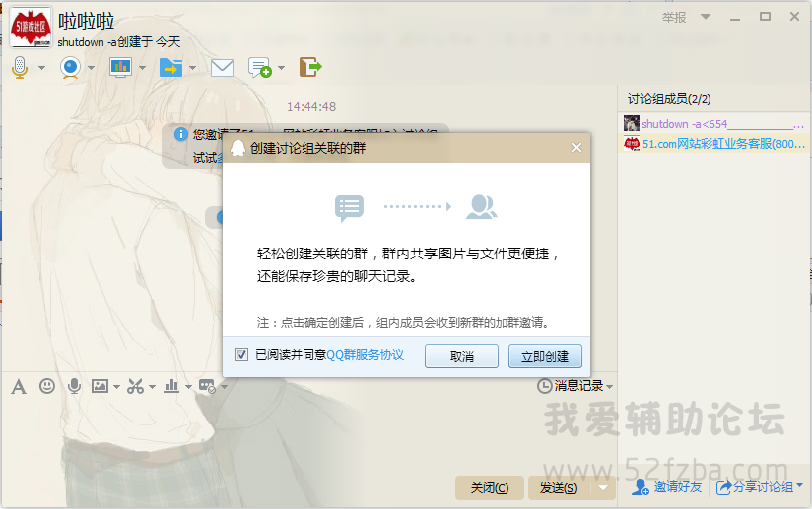
Task: Expand video call options arrow
Action: click(x=92, y=68)
